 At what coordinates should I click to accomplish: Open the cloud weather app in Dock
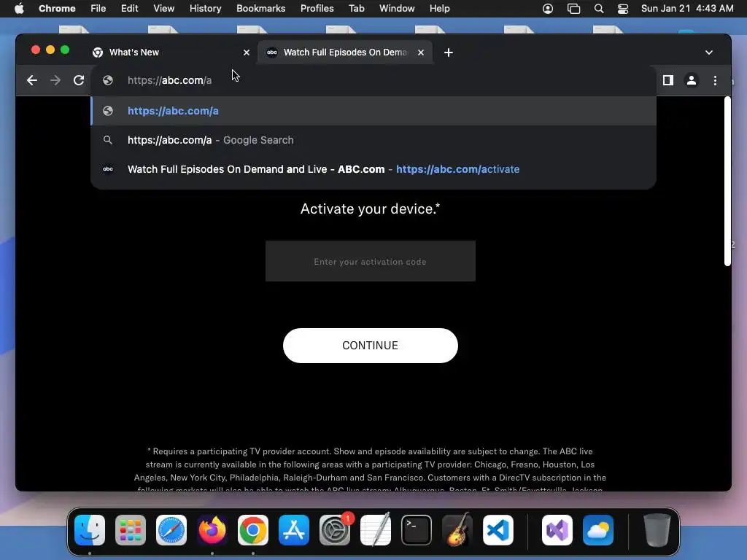tap(598, 530)
